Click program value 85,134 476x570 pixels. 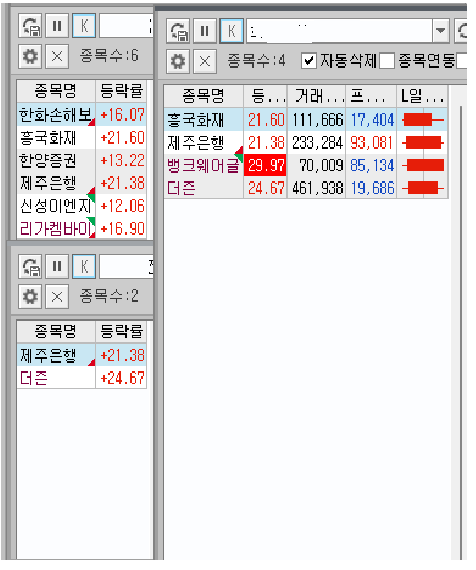[371, 165]
